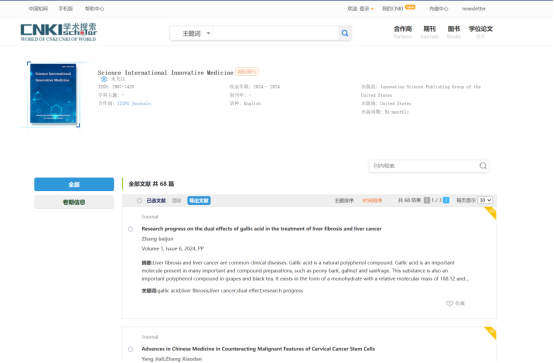
Task: Open the 主题词 search field dropdown
Action: click(195, 33)
